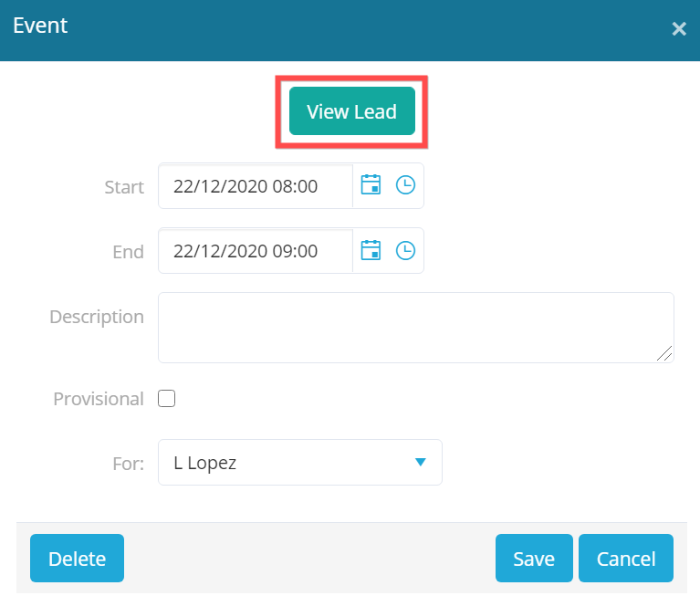Click the View Lead button
This screenshot has width=700, height=596.
point(351,111)
